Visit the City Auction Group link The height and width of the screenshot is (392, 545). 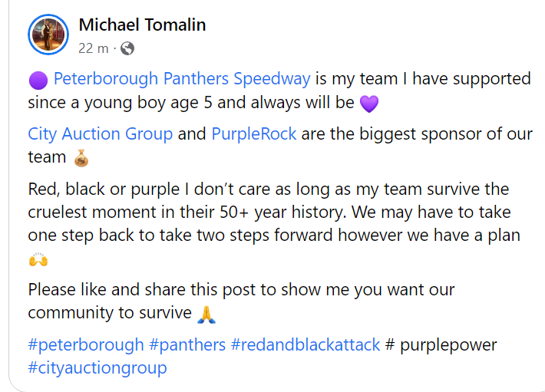[100, 133]
